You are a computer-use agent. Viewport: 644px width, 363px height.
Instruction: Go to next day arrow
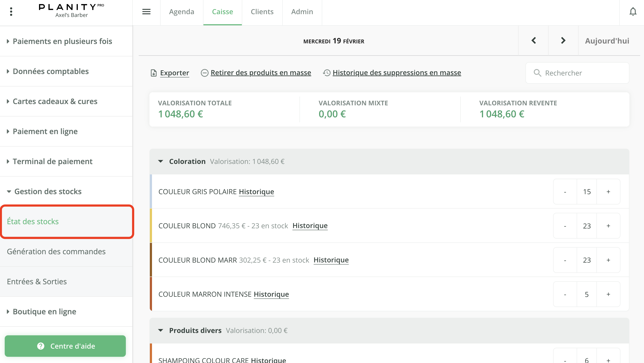pos(563,41)
